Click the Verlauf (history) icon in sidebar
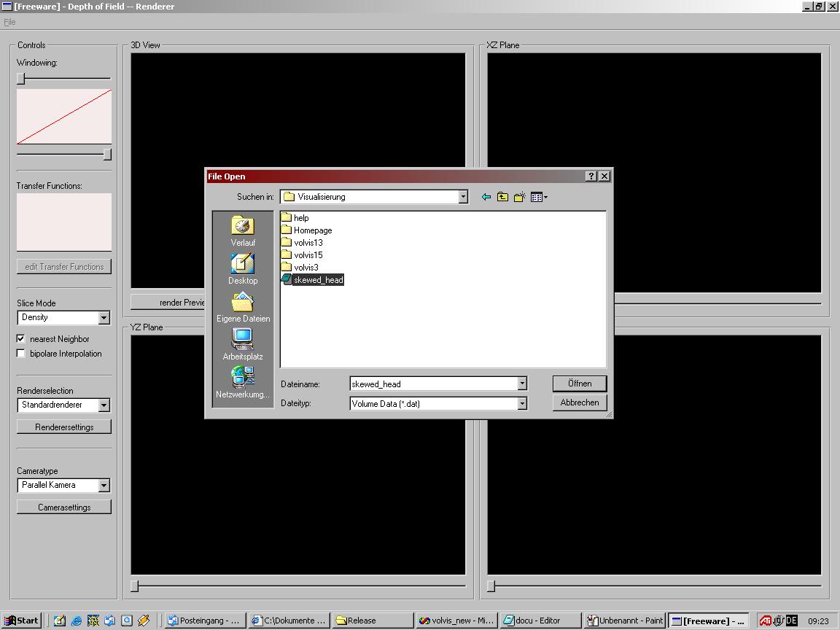Image resolution: width=840 pixels, height=630 pixels. click(243, 227)
